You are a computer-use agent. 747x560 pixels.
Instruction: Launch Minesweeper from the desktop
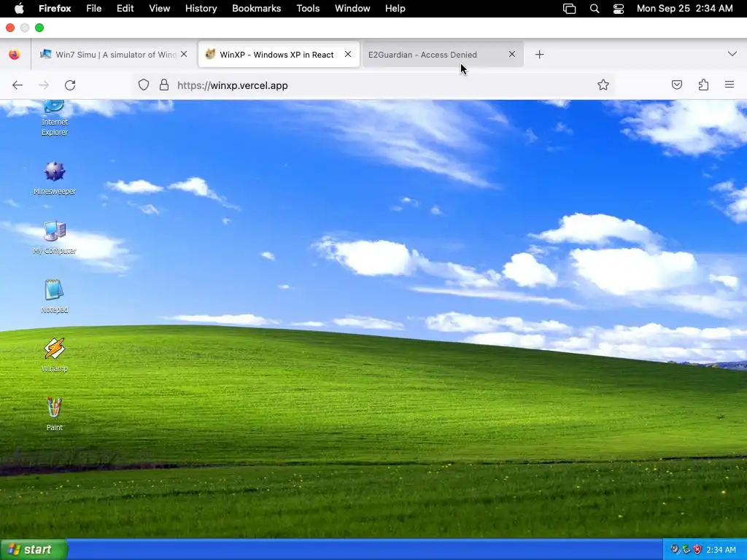54,178
